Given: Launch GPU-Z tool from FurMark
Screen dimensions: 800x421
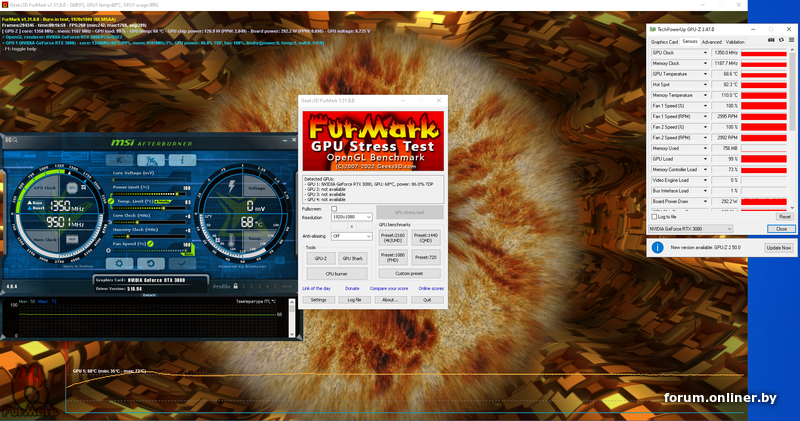Looking at the screenshot, I should click(x=320, y=258).
